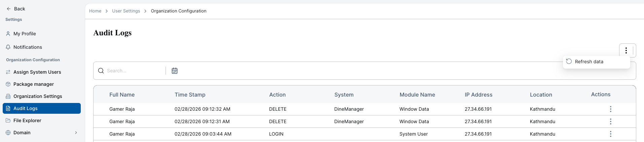This screenshot has height=142, width=644.
Task: Click Organization Configuration sidebar section label
Action: 33,60
